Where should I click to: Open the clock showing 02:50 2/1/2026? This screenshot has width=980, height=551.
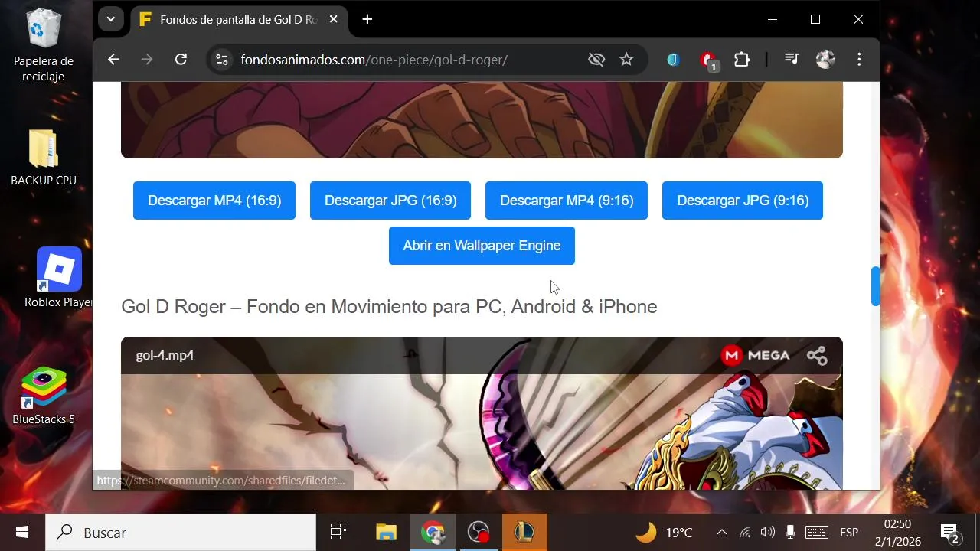coord(897,533)
